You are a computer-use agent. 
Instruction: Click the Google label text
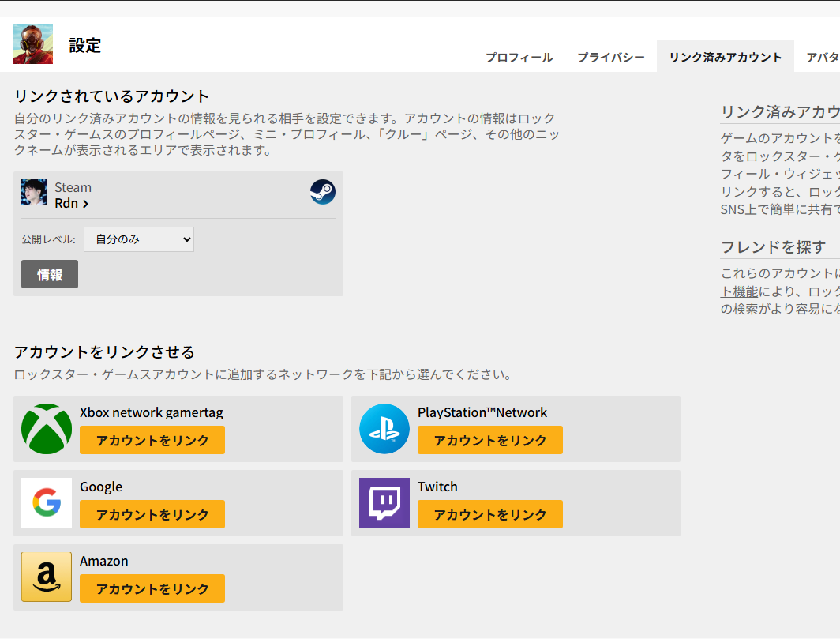(x=101, y=487)
